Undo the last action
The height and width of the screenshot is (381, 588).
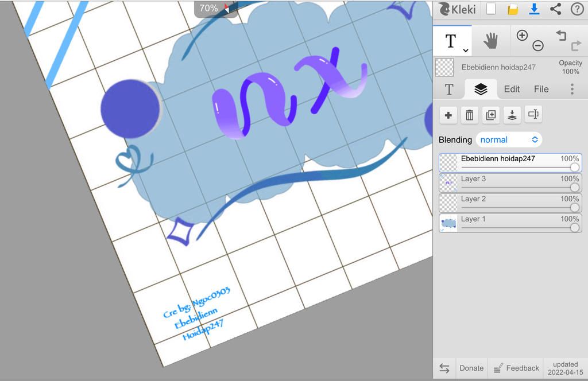pos(561,36)
